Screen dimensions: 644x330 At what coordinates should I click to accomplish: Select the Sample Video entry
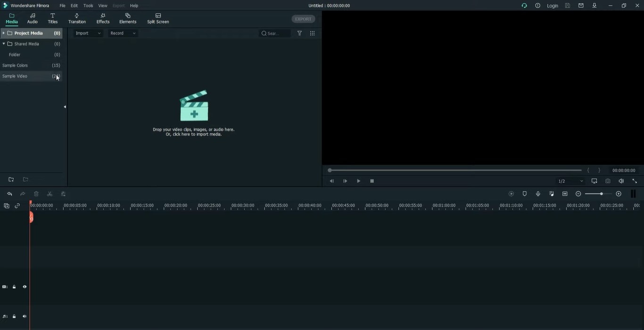(31, 76)
